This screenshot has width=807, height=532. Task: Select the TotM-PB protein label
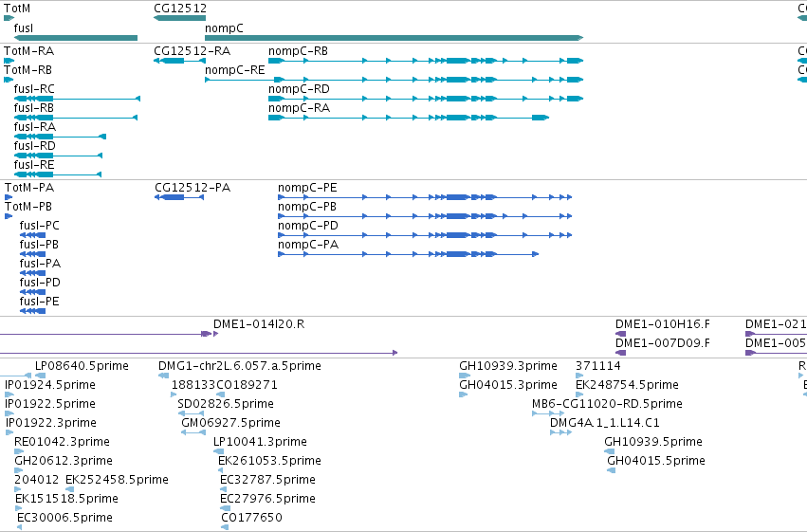pyautogui.click(x=28, y=207)
